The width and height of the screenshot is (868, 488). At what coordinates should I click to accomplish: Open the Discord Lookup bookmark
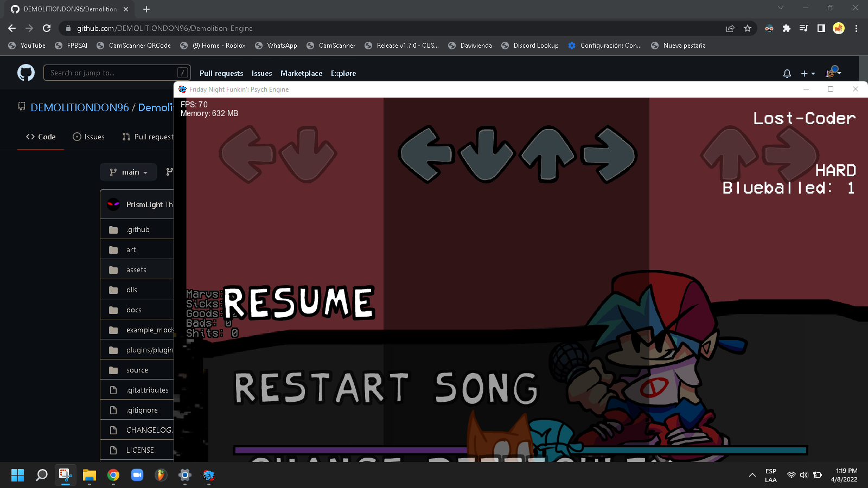coord(530,46)
